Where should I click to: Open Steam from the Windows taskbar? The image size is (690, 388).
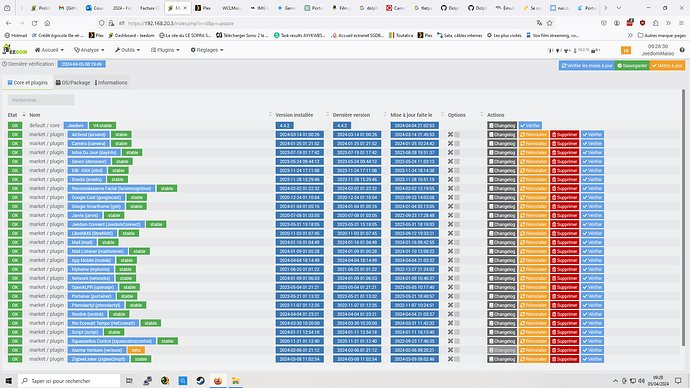tap(200, 381)
